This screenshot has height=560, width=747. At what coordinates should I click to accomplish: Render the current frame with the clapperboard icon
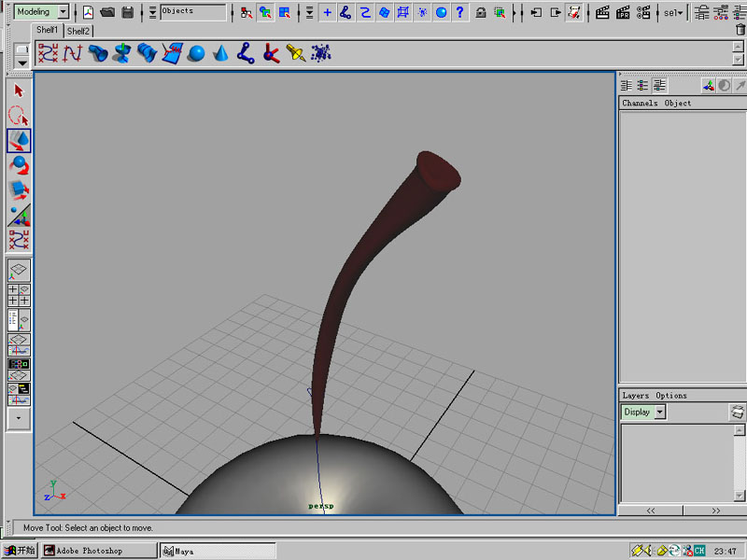602,12
